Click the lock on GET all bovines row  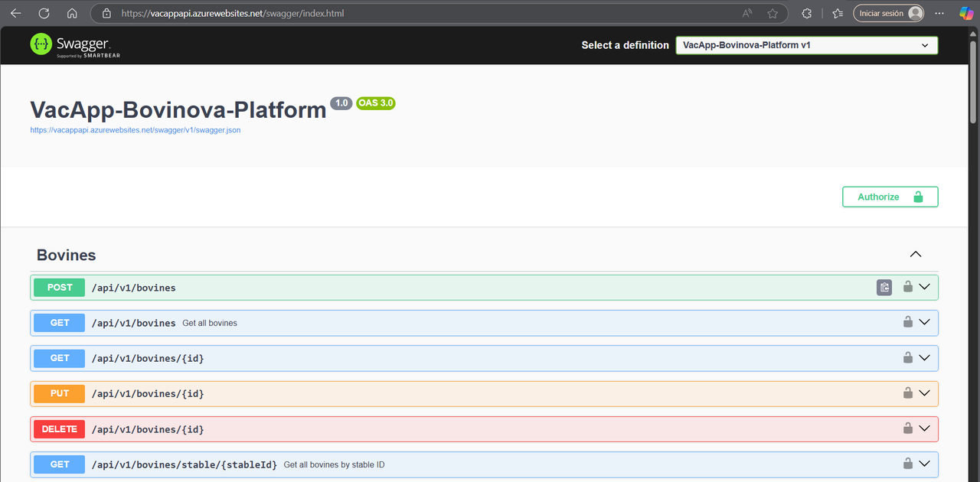907,322
